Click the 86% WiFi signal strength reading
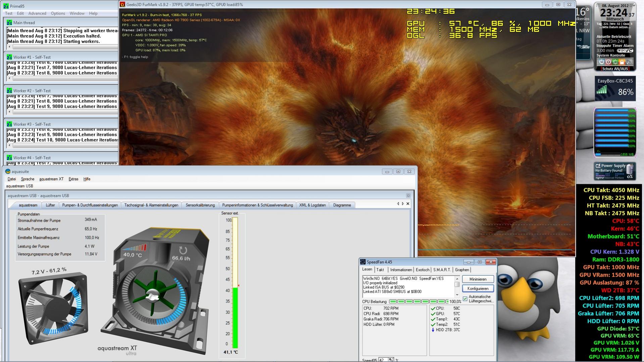 pos(626,92)
